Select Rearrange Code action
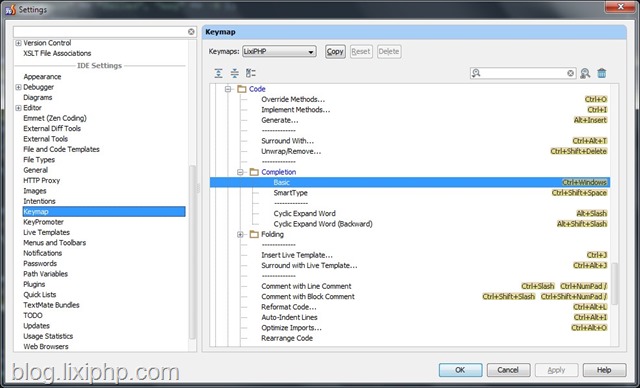This screenshot has width=640, height=388. 287,338
